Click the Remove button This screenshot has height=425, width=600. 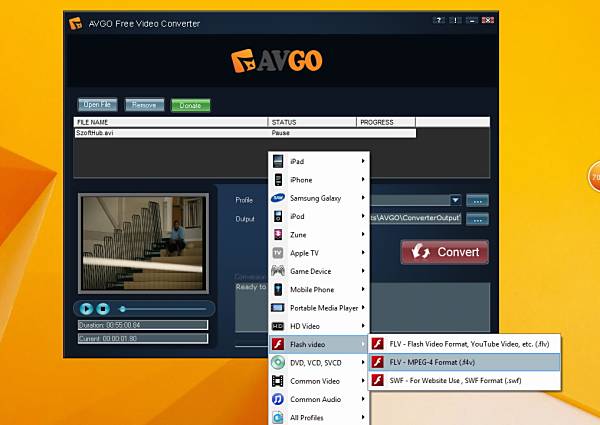point(144,105)
